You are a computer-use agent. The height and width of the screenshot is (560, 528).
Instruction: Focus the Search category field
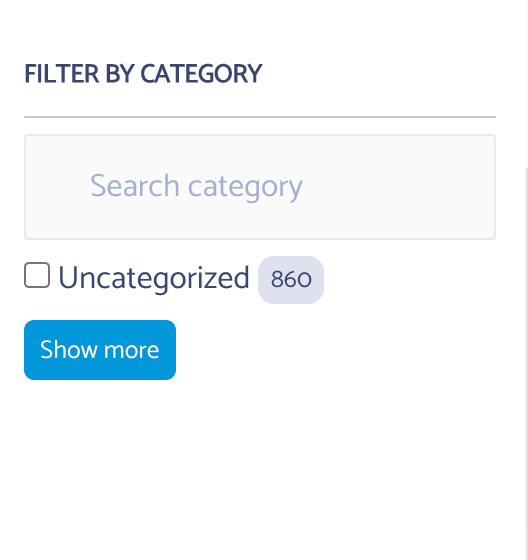coord(260,187)
